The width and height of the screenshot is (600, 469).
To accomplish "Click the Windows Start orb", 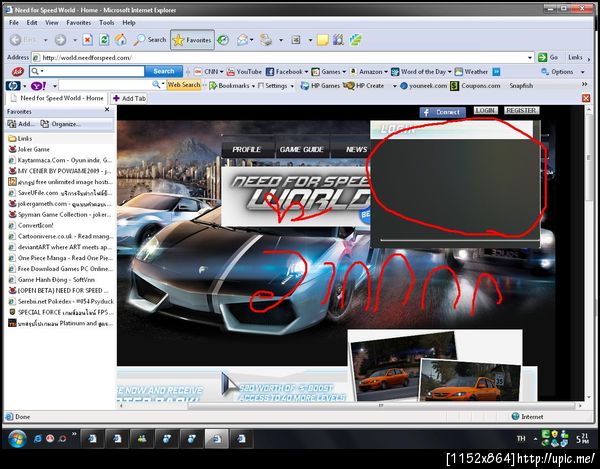I will coord(17,439).
